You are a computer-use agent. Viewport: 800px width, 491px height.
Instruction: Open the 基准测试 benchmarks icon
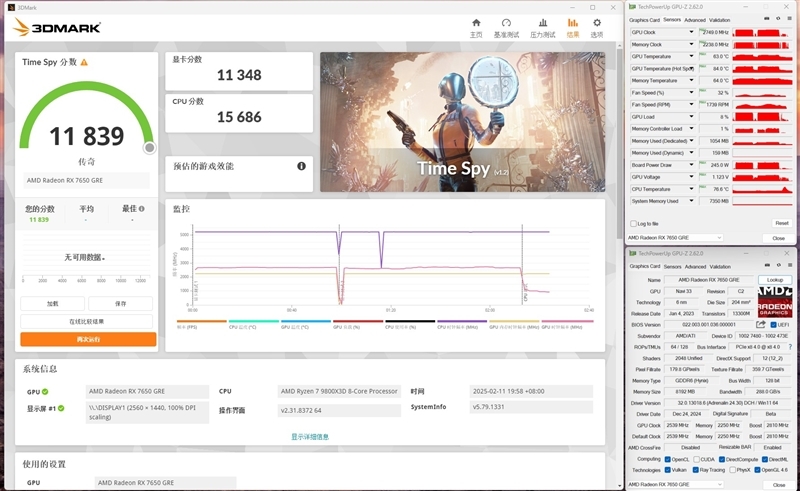[506, 23]
